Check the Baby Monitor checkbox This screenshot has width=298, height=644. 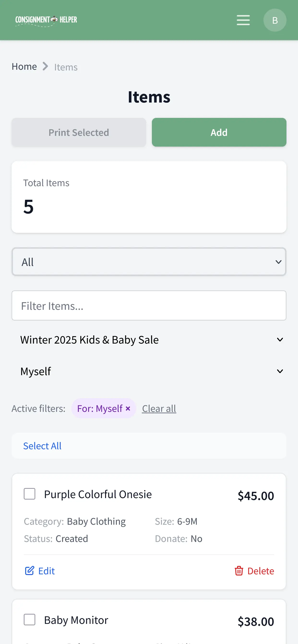pos(29,620)
